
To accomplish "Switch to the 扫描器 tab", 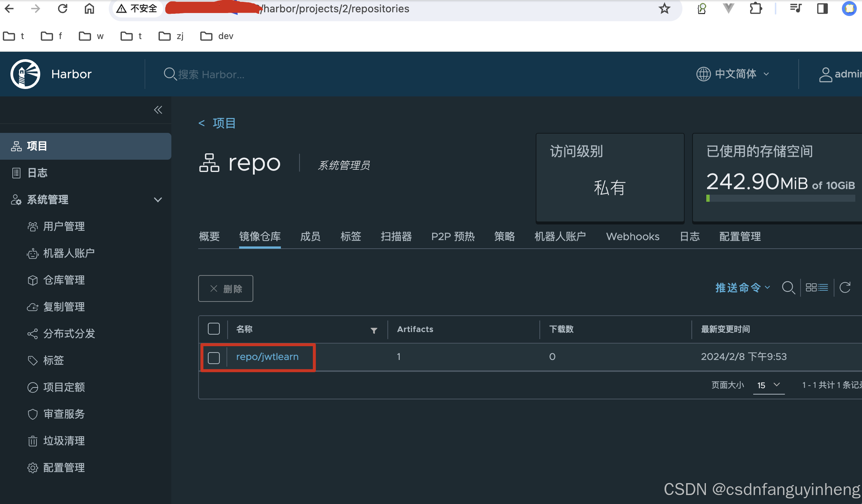I will tap(396, 236).
